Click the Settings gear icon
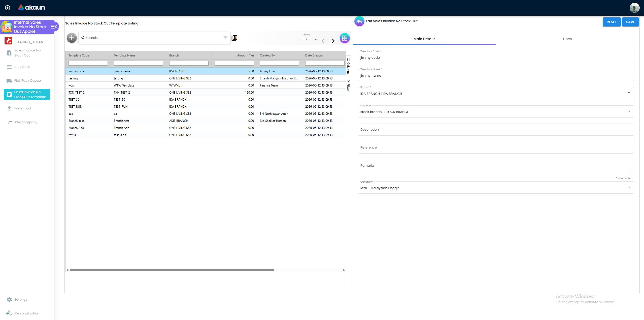 (9, 300)
